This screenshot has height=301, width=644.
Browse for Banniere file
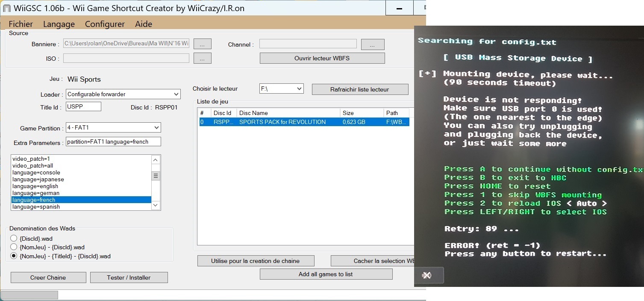point(203,44)
